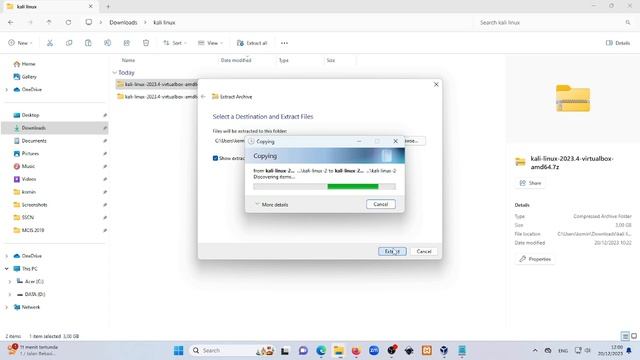640x360 pixels.
Task: Switch to details list view icon in the status bar
Action: point(625,336)
